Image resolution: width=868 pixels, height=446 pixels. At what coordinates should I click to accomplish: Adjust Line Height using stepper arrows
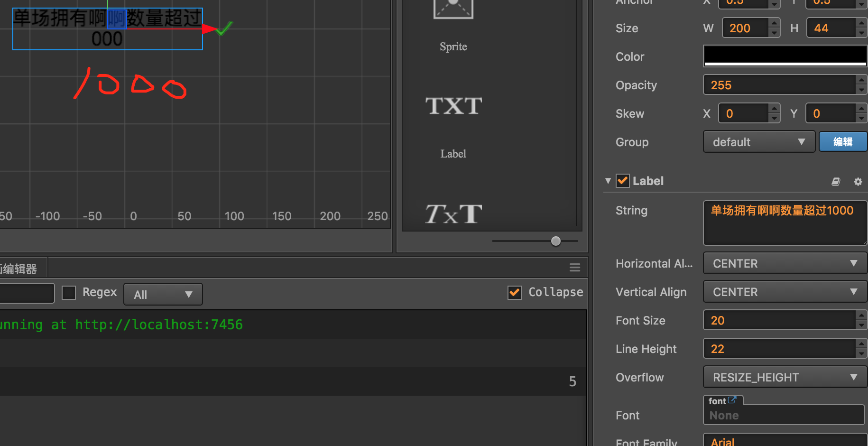[861, 349]
